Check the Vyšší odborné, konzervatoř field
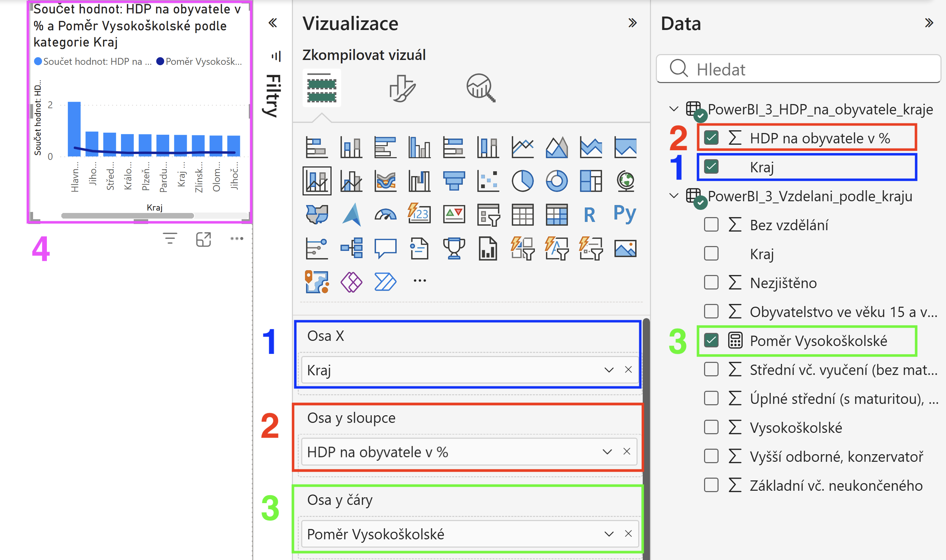 tap(711, 456)
